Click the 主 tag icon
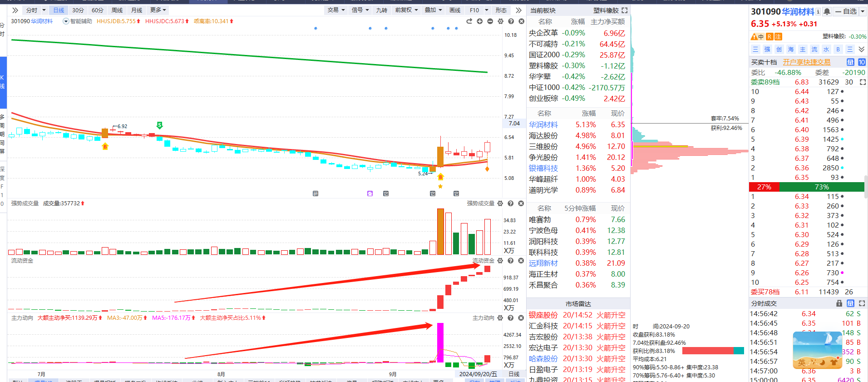Viewport: 868px width, 382px height. coord(803,50)
